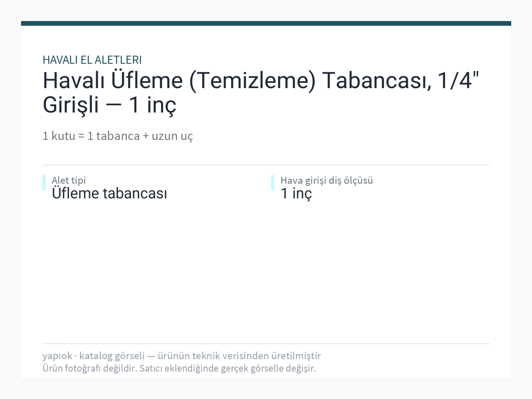This screenshot has width=532, height=399.
Task: Select the '1 inç' thread size value
Action: click(296, 194)
